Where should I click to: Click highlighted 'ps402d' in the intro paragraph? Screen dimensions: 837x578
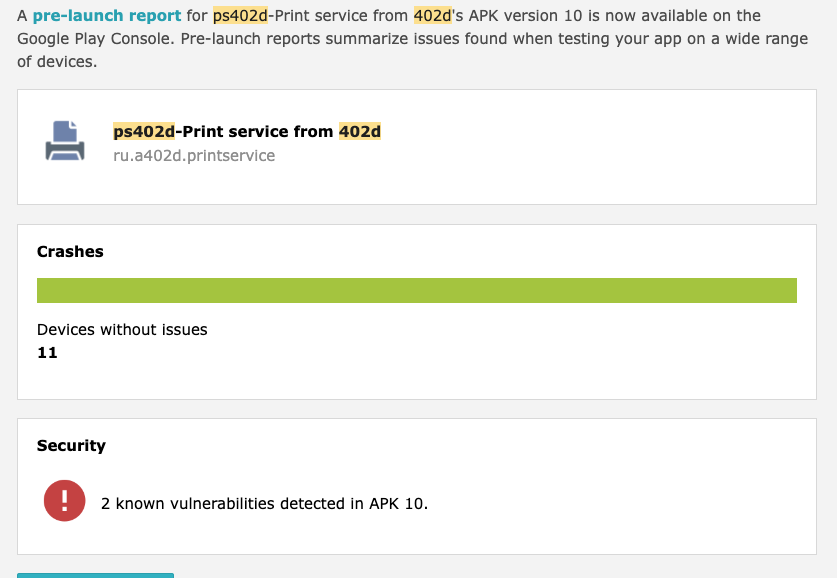click(x=240, y=15)
